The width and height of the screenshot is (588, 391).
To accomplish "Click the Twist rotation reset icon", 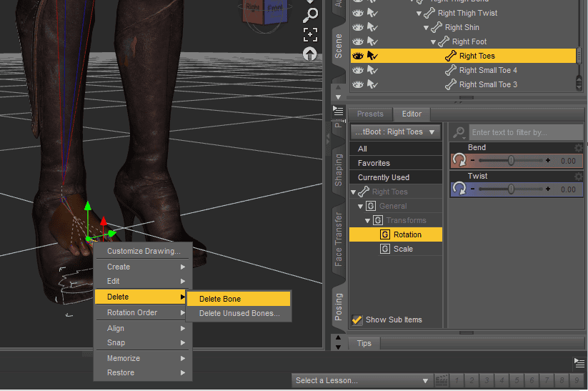I will [x=459, y=189].
